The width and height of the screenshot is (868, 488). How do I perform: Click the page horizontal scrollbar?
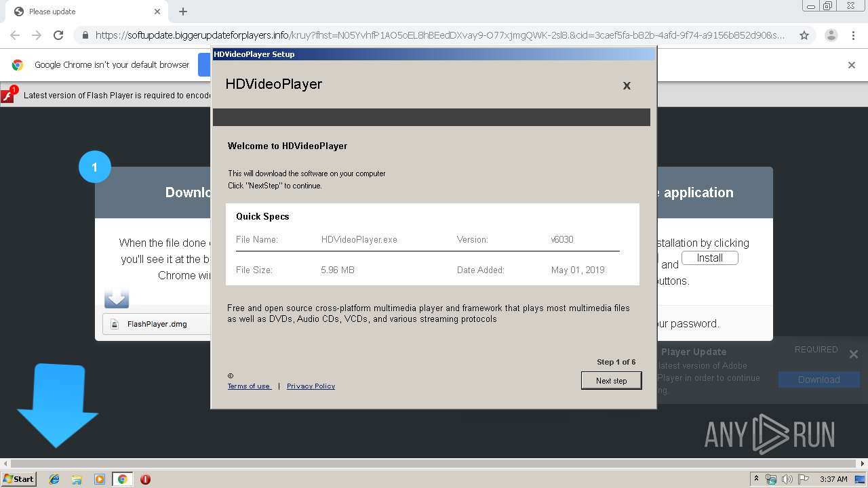[x=434, y=463]
